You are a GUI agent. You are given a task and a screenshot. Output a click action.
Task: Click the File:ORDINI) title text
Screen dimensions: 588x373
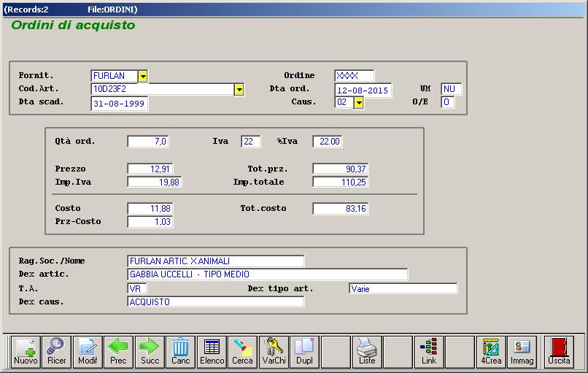(112, 9)
